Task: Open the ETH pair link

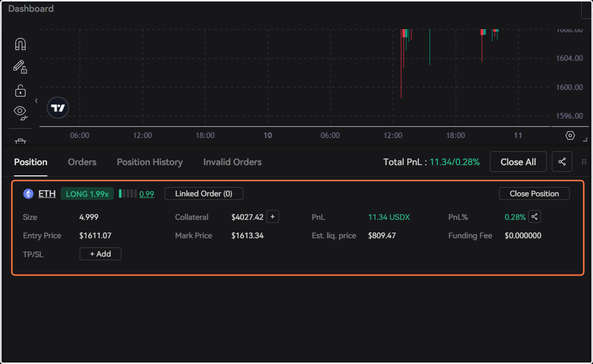Action: [47, 194]
